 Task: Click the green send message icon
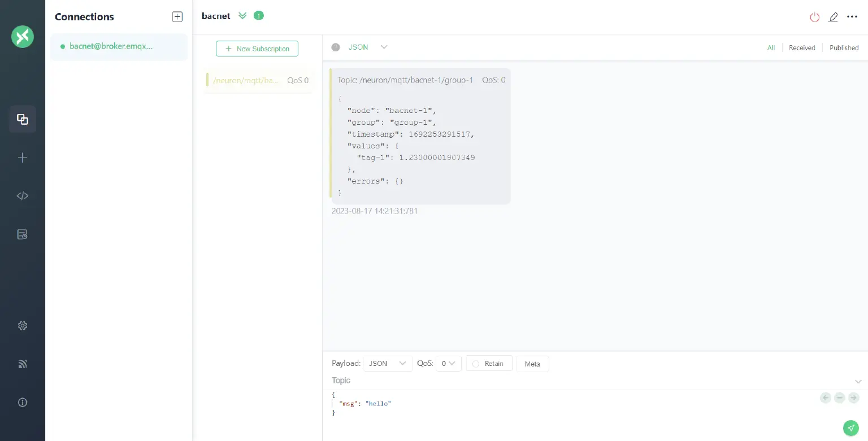[x=850, y=428]
